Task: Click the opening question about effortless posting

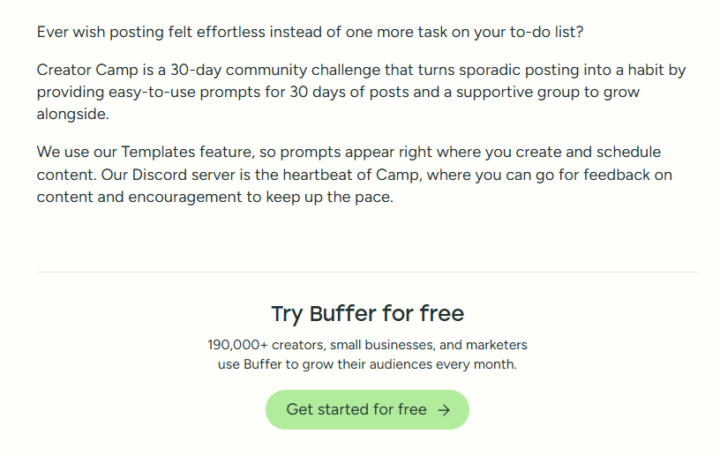Action: click(x=310, y=31)
